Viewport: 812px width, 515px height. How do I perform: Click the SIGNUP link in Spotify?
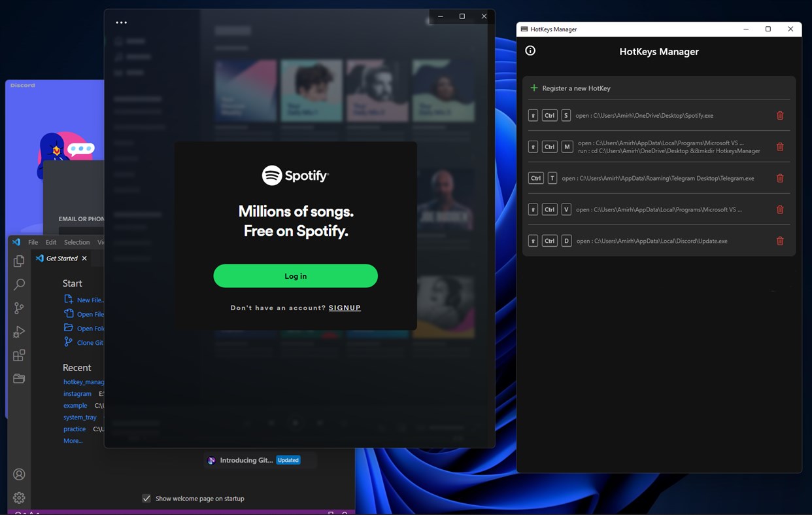345,308
